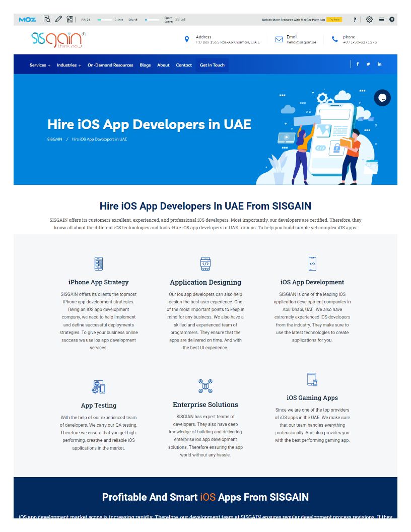Expand the Services menu
Viewport: 411px width, 532px height.
pyautogui.click(x=40, y=65)
